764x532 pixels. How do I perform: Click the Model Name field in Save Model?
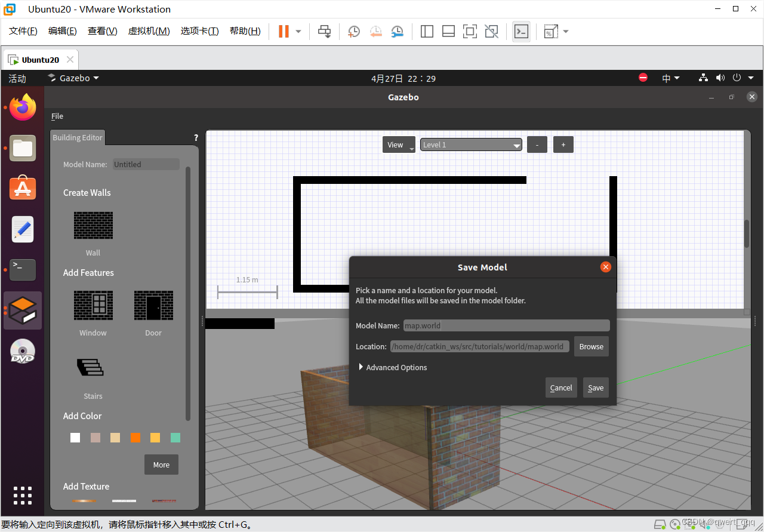point(507,325)
